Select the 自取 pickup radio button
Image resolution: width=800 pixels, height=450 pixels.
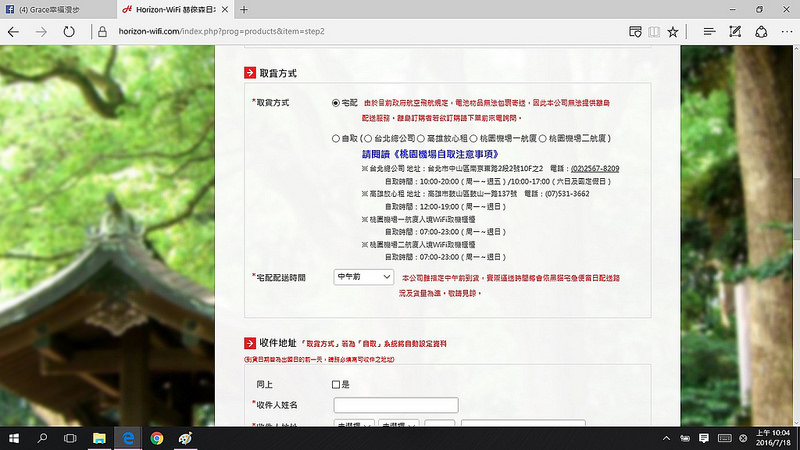pyautogui.click(x=336, y=138)
